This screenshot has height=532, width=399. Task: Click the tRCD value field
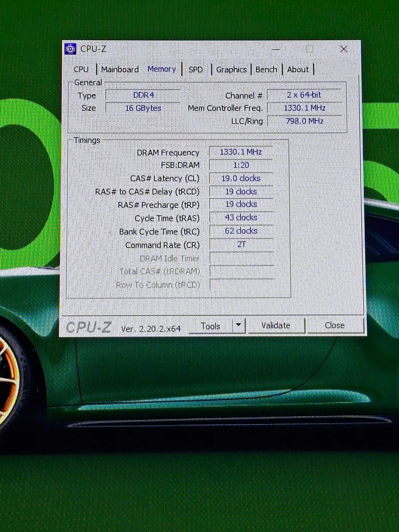click(x=241, y=192)
